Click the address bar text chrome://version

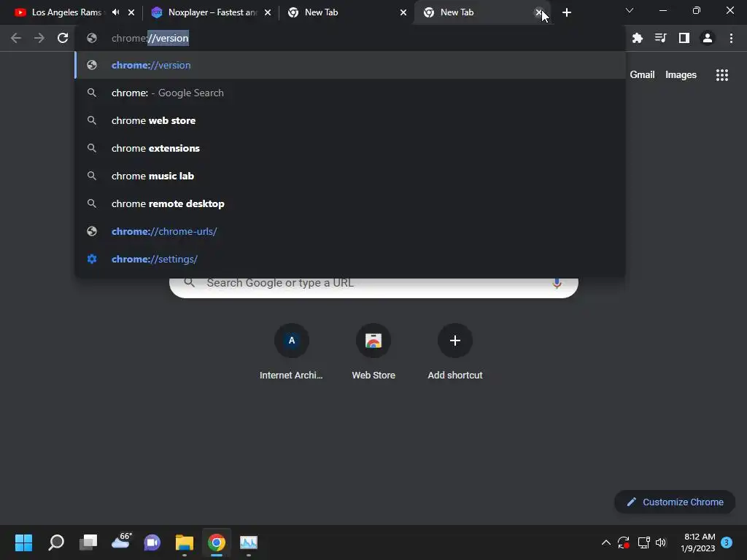pyautogui.click(x=150, y=38)
